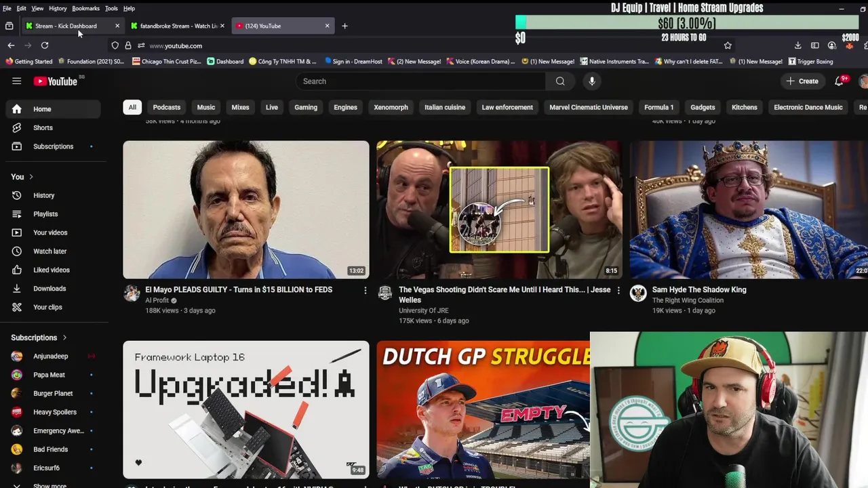Click Right Wing Coalition channel avatar

[x=638, y=293]
